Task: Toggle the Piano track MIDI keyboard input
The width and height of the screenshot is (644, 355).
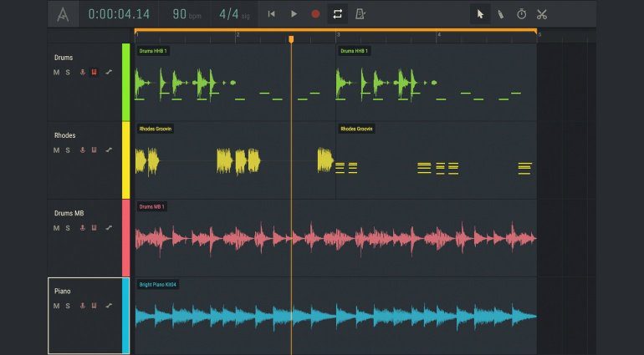Action: [94, 307]
